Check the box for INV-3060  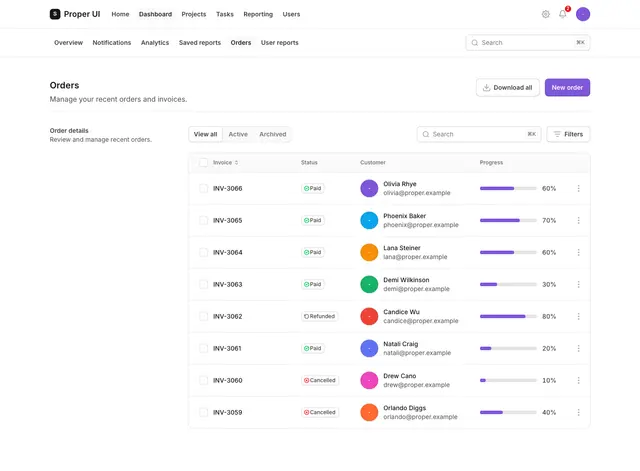[203, 380]
